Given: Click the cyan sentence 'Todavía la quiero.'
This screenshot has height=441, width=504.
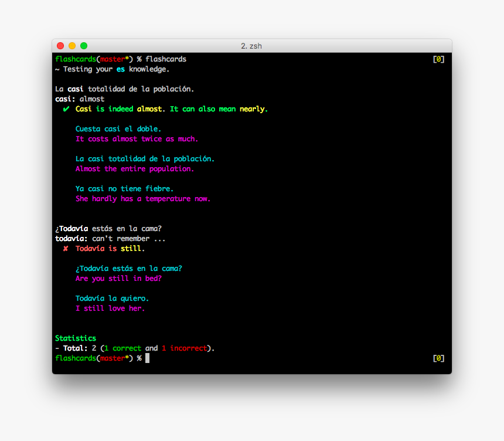Looking at the screenshot, I should pos(112,298).
